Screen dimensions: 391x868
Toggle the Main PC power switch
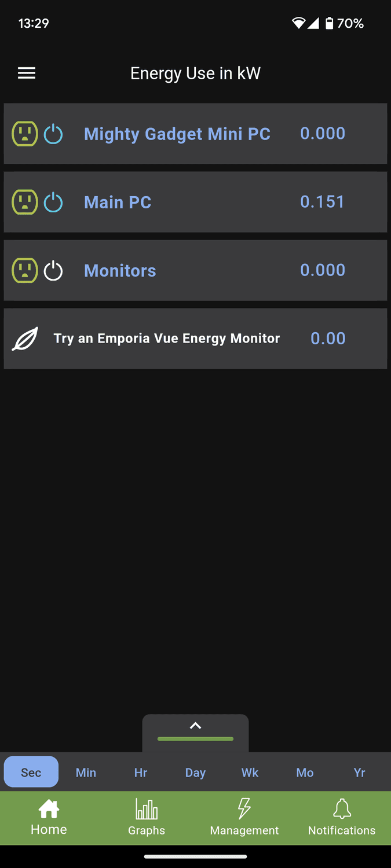(53, 202)
